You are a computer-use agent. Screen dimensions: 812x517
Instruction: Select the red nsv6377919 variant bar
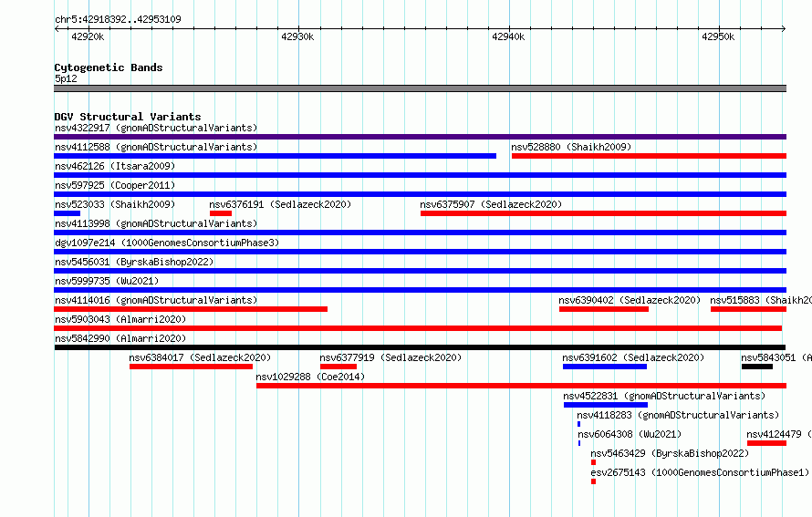(x=338, y=367)
